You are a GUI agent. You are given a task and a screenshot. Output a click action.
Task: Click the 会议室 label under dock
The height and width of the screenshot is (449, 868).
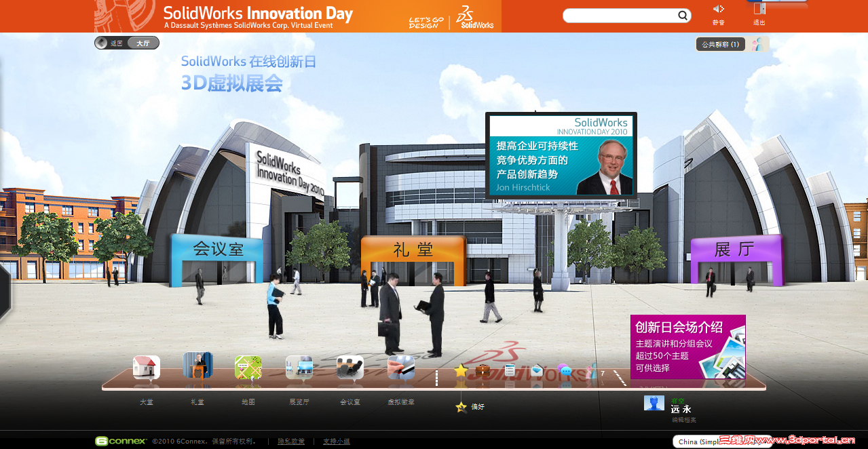[x=350, y=402]
